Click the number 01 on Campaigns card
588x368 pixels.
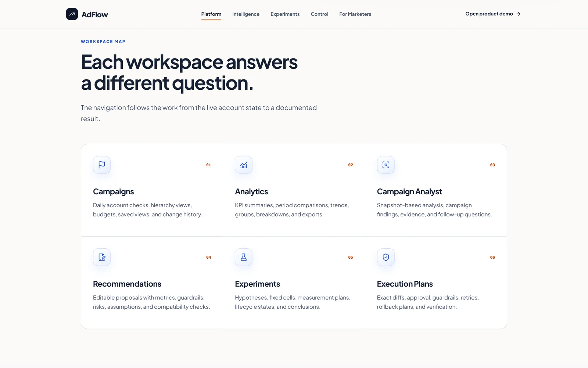point(208,165)
